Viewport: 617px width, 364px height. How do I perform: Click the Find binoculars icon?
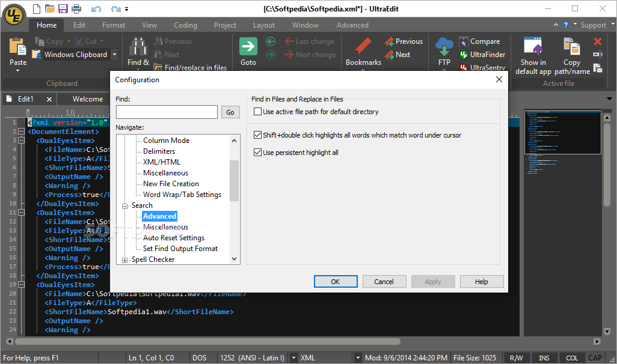point(138,46)
